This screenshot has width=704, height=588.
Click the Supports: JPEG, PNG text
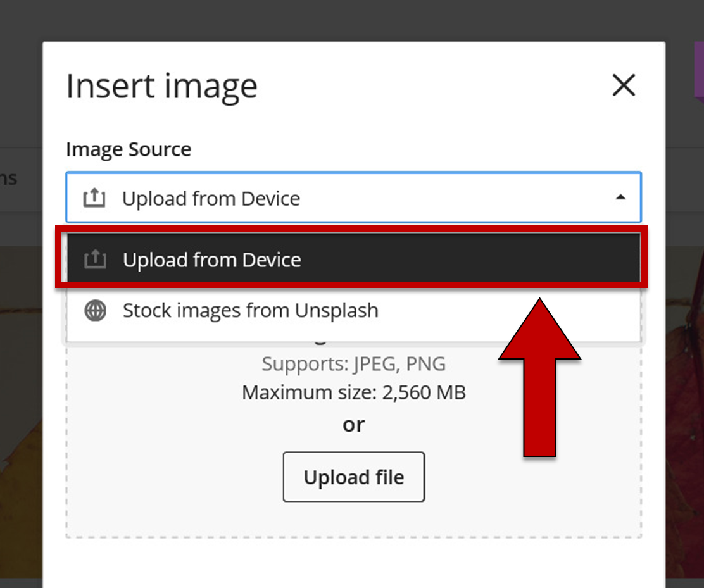tap(354, 363)
